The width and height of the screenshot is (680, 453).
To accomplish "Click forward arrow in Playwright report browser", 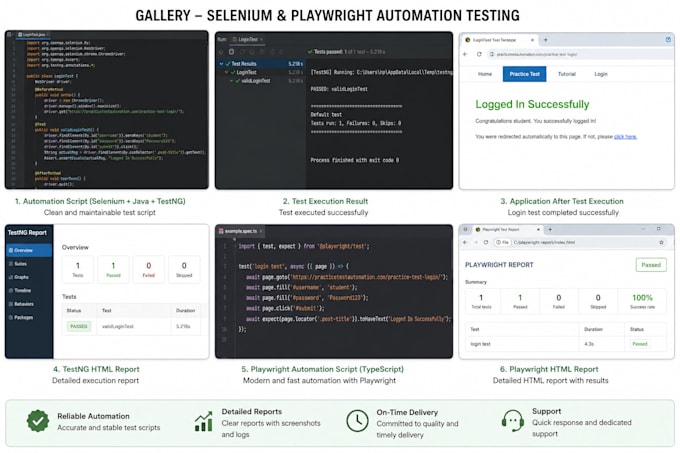I will 476,242.
